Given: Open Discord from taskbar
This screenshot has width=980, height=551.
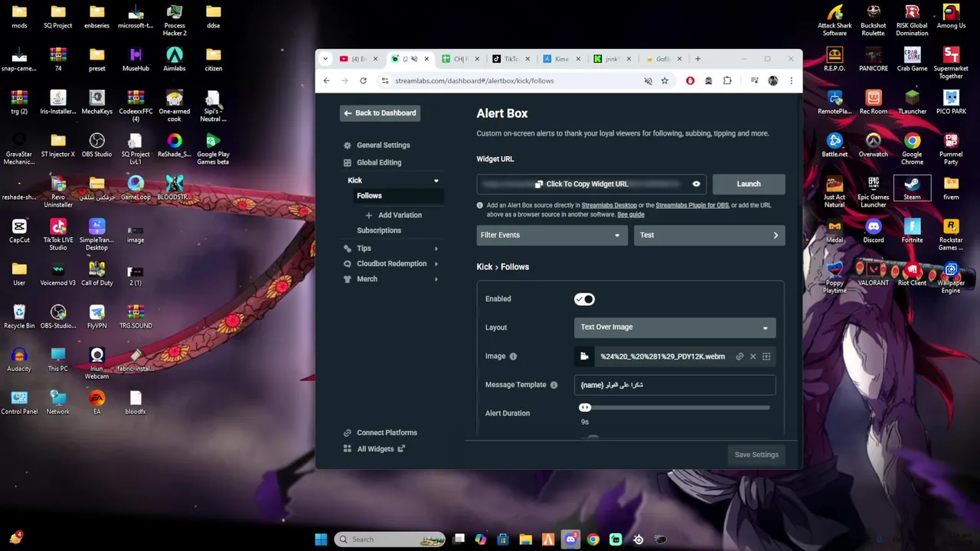Looking at the screenshot, I should click(x=570, y=540).
